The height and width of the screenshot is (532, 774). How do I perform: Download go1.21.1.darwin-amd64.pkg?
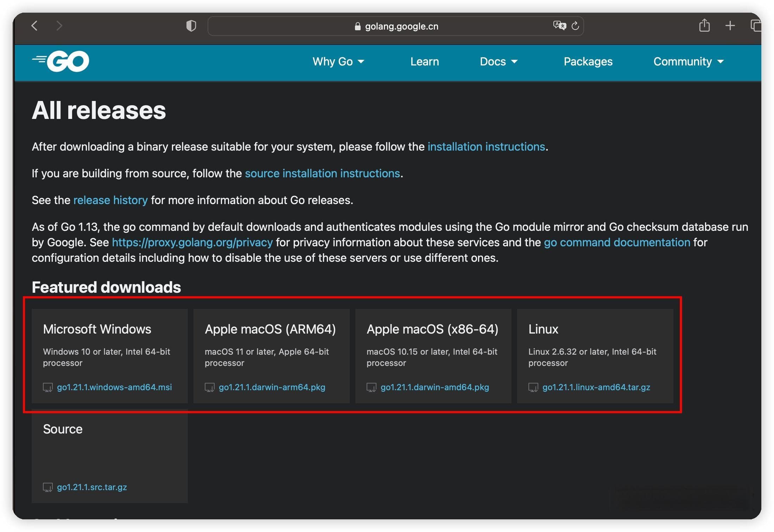pos(435,387)
